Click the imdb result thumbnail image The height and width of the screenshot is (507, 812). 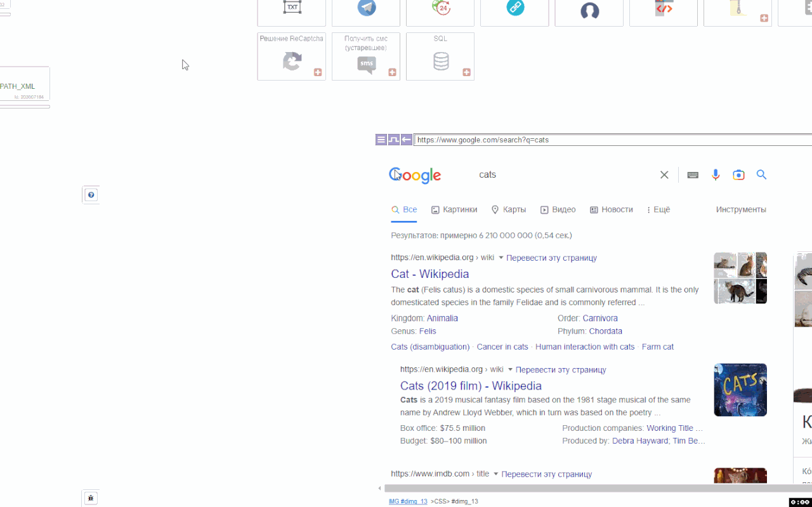click(740, 476)
